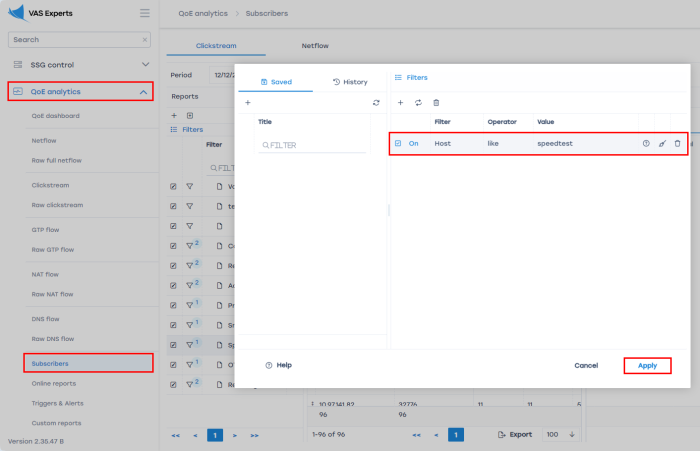Viewport: 700px width, 451px height.
Task: Open the Help link in the dialog
Action: pos(278,365)
